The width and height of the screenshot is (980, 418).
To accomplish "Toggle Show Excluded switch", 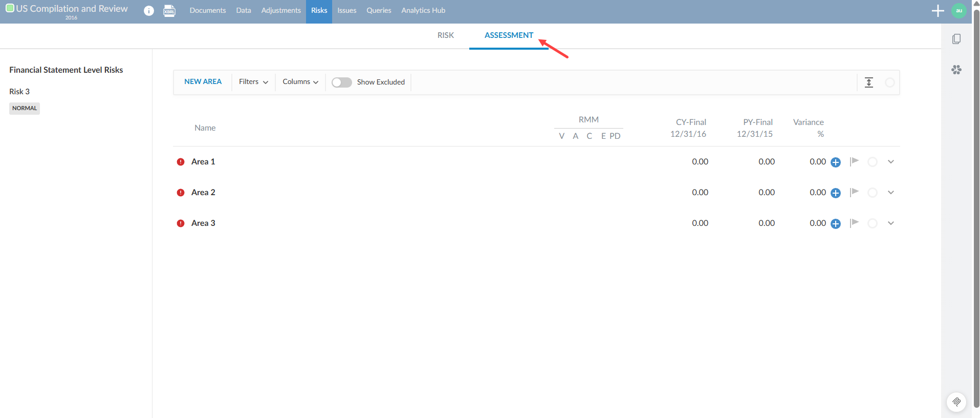I will [x=342, y=82].
